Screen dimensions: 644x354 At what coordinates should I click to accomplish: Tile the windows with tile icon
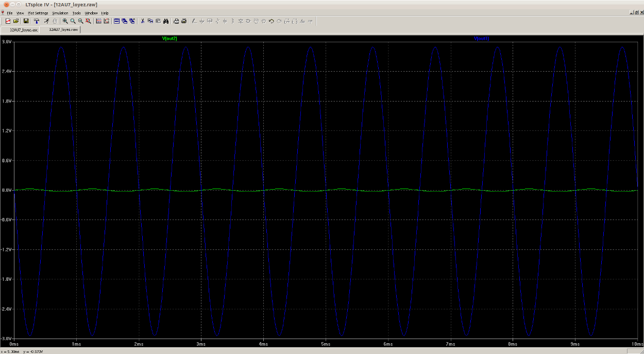pos(116,21)
